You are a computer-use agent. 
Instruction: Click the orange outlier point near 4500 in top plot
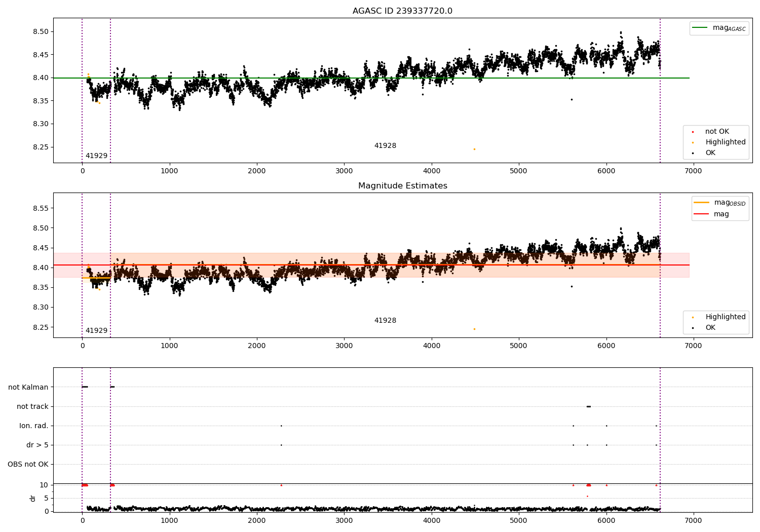click(474, 149)
